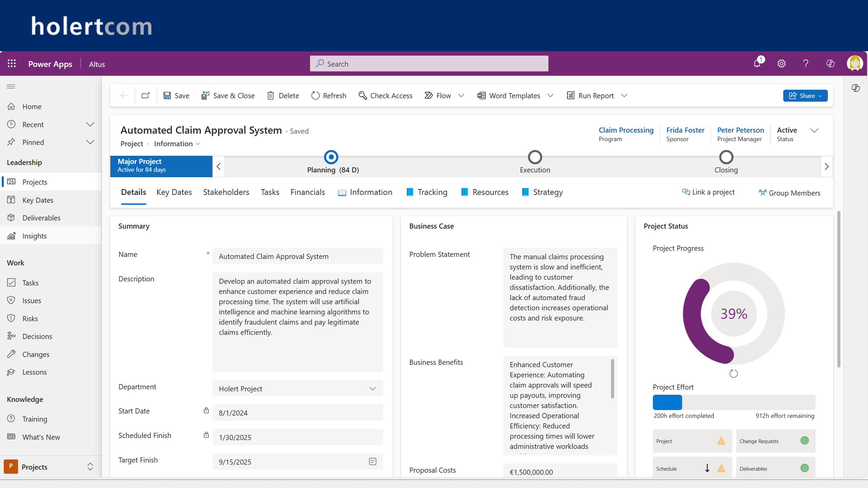Screen dimensions: 868x488
Task: Click the Name input field
Action: (298, 256)
